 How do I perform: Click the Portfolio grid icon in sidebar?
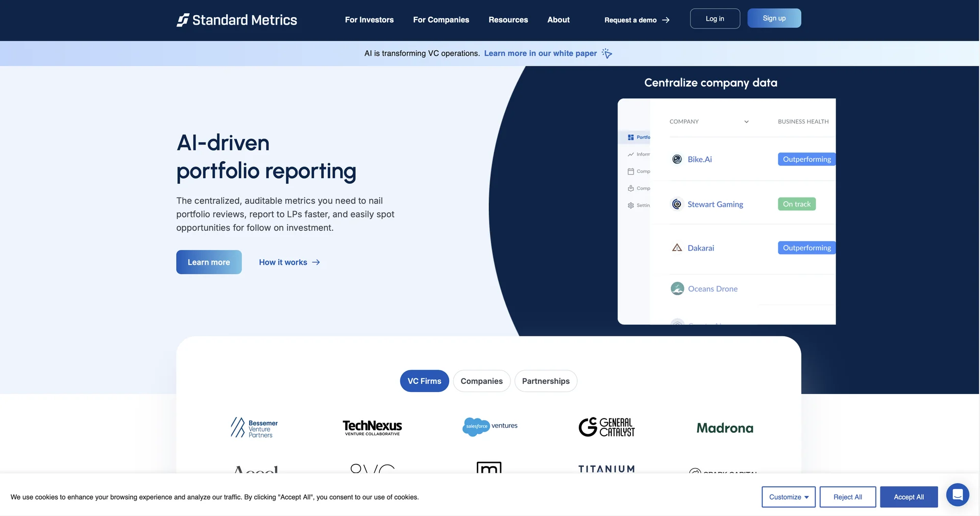[x=631, y=137]
